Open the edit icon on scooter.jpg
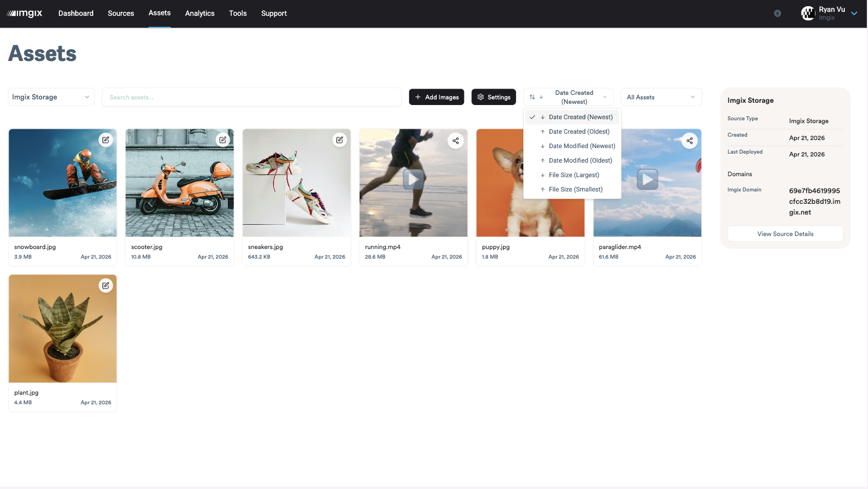 pos(223,139)
